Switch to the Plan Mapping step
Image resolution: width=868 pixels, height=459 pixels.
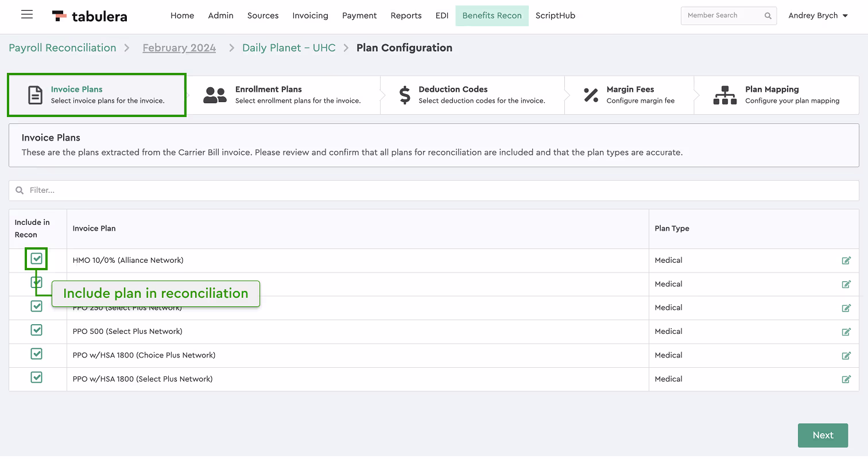point(776,95)
